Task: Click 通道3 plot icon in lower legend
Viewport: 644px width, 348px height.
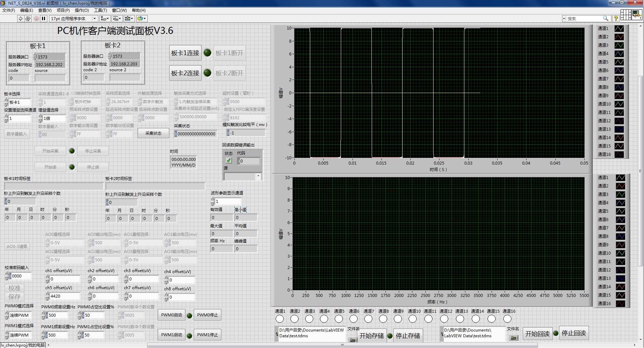Action: 620,194
